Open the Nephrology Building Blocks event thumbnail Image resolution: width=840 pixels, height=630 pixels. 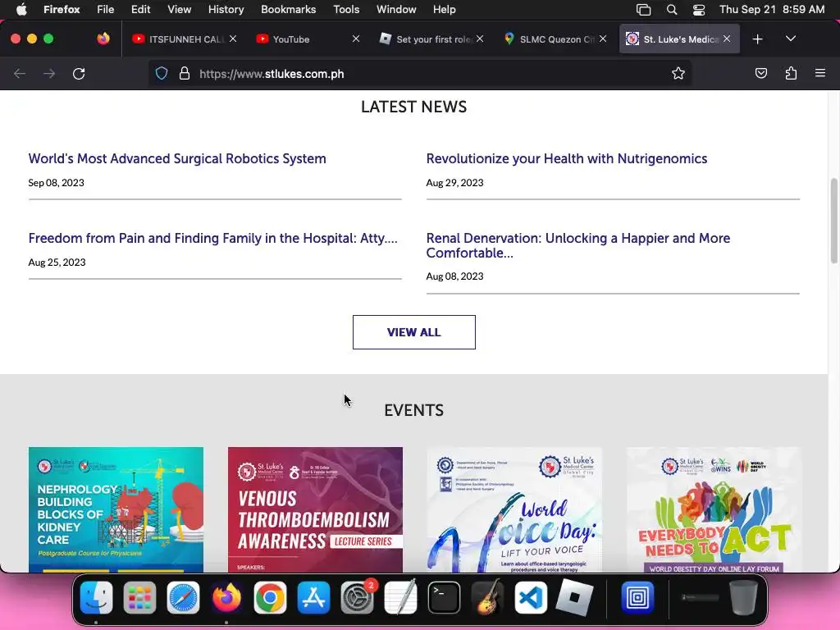coord(116,509)
